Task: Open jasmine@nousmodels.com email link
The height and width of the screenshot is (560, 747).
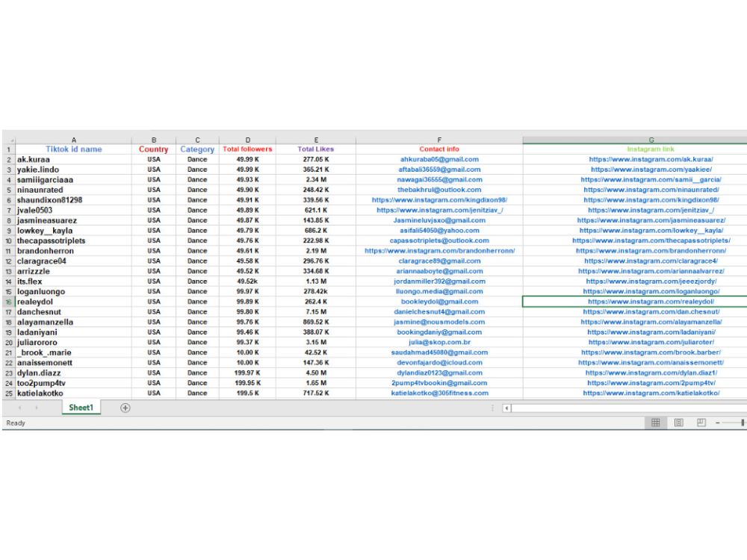Action: coord(439,322)
